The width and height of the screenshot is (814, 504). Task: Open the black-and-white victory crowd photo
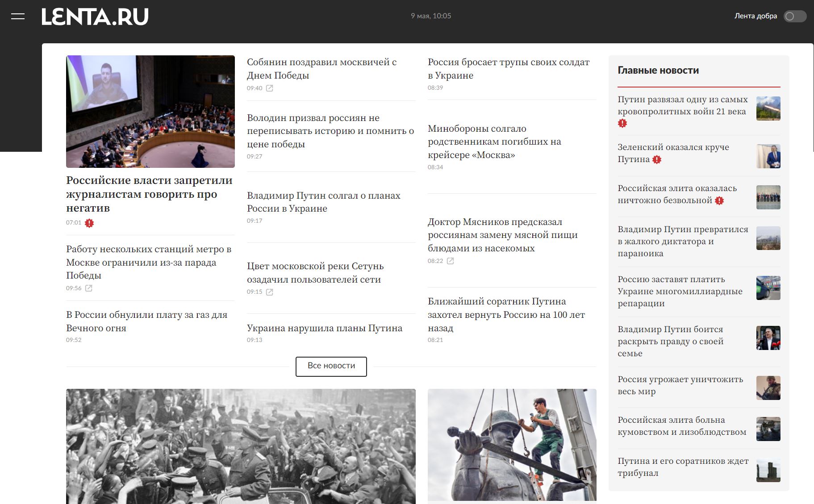tap(241, 446)
